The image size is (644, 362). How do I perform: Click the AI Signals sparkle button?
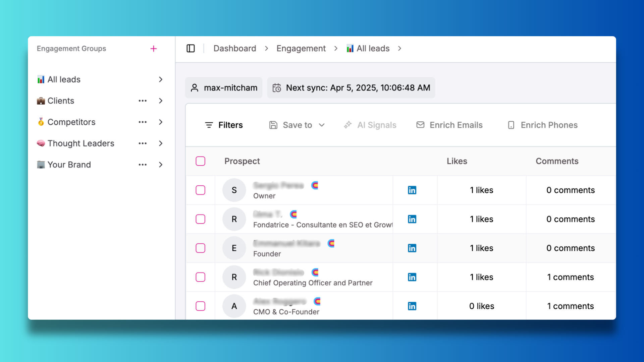pos(370,125)
